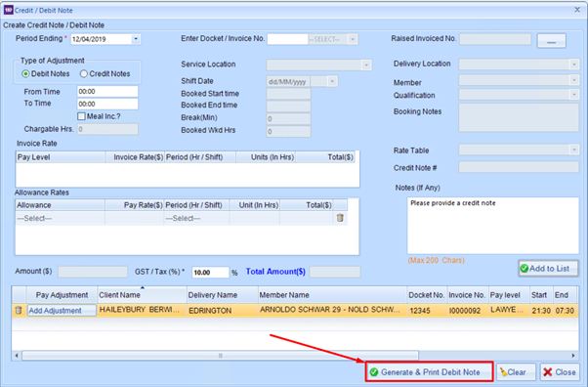Click invoice number I0000092 cell
Viewport: 588px width, 387px height.
(x=468, y=311)
